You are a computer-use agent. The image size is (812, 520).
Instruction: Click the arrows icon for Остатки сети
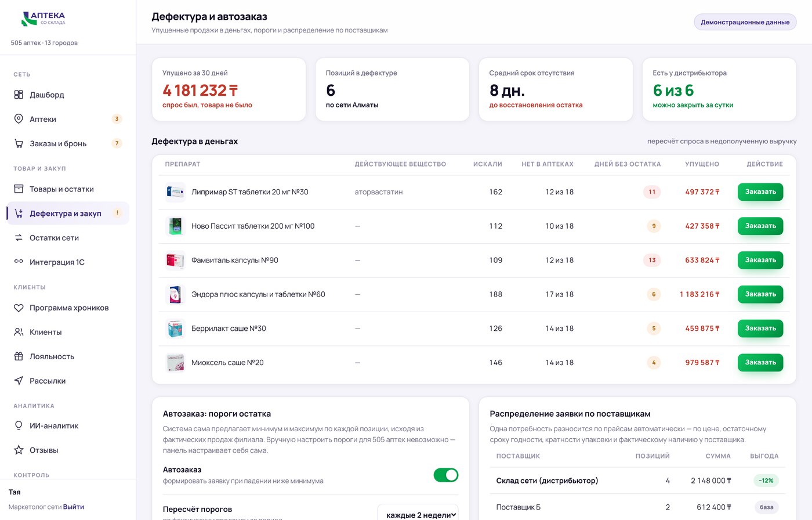(x=19, y=238)
